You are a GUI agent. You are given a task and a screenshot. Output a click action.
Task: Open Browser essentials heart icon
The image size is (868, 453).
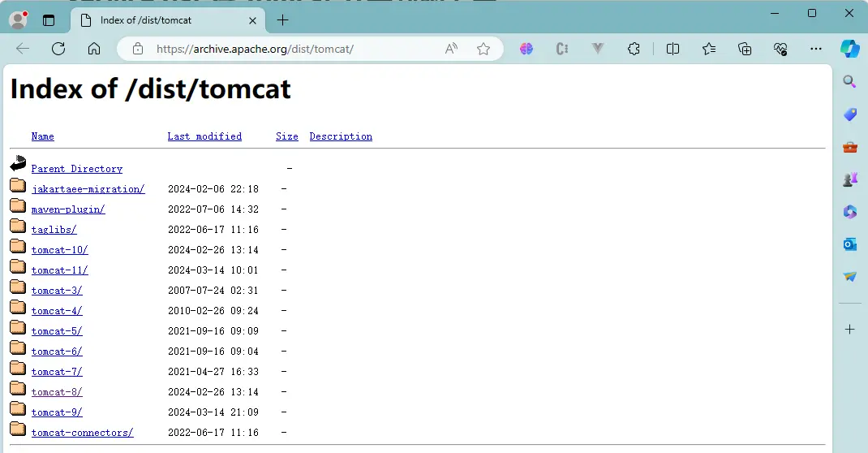780,49
